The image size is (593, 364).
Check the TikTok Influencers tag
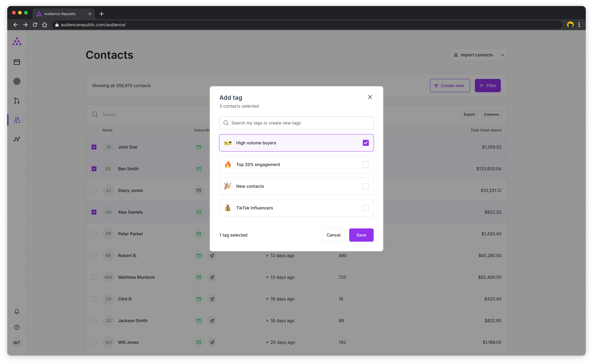point(366,208)
